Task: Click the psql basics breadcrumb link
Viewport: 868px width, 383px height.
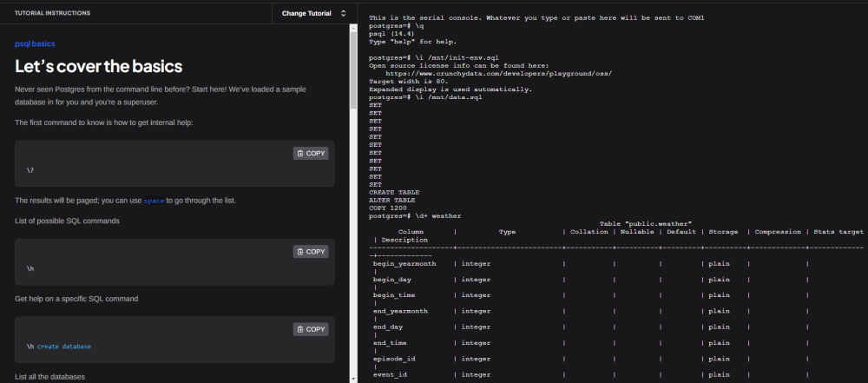Action: [x=36, y=43]
